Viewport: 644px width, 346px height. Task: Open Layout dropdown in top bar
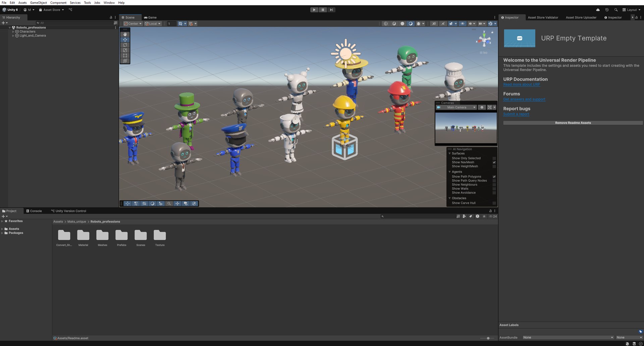(x=632, y=10)
